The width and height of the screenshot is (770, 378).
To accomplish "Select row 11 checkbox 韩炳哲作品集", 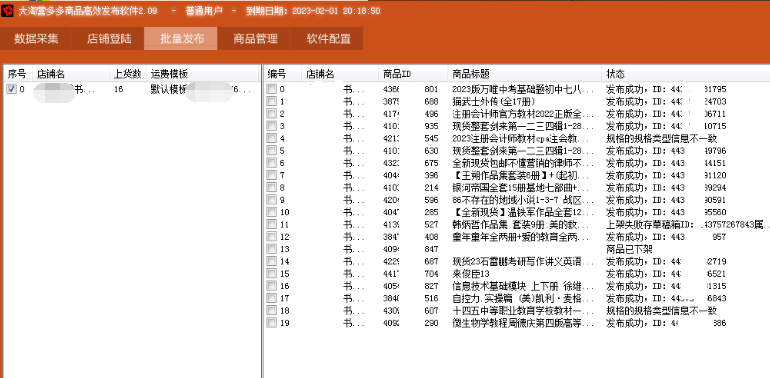I will coord(272,224).
